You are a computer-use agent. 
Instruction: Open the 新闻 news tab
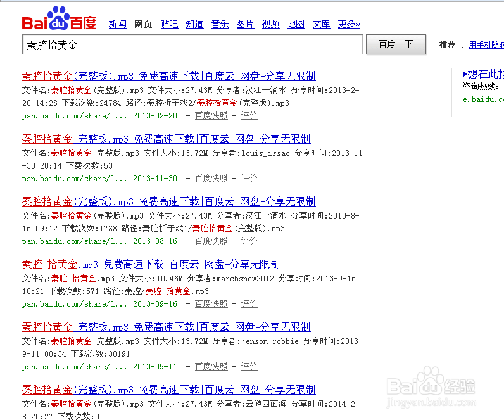(x=118, y=24)
